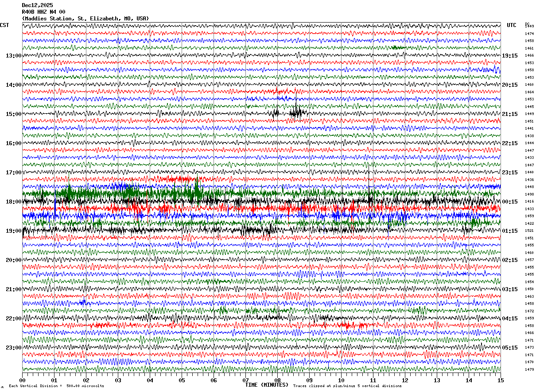
Task: Click the 00:15 UTC time label
Action: pos(510,202)
